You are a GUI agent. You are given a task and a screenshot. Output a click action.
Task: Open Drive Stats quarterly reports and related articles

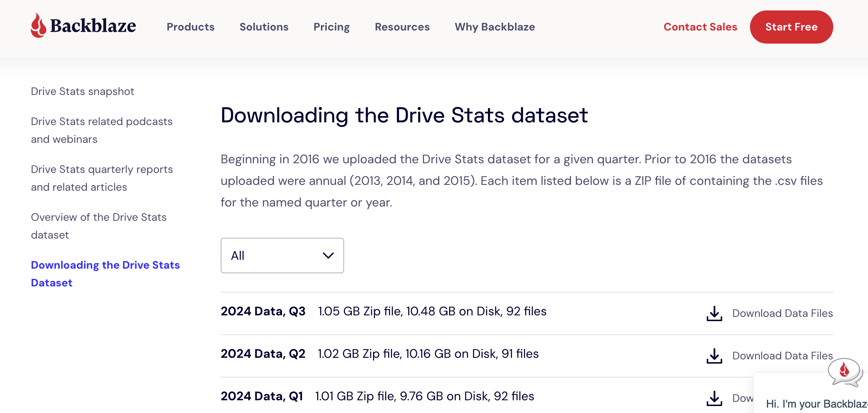coord(101,178)
